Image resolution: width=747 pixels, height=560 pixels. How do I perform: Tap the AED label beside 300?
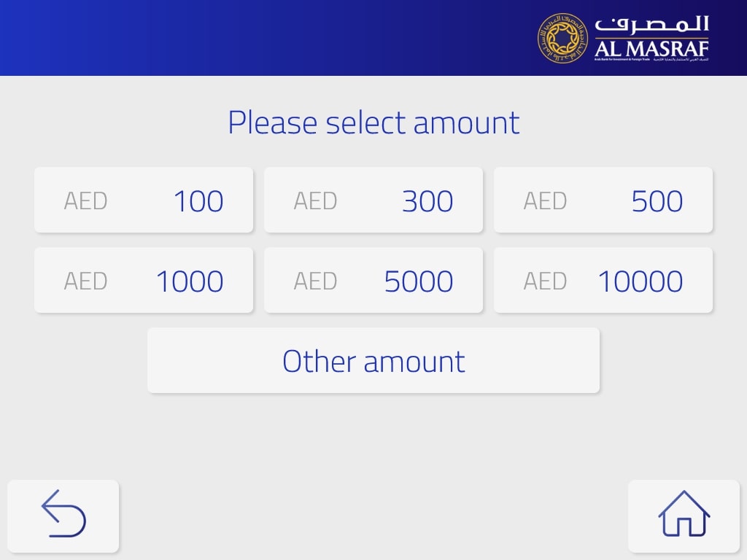pyautogui.click(x=315, y=201)
